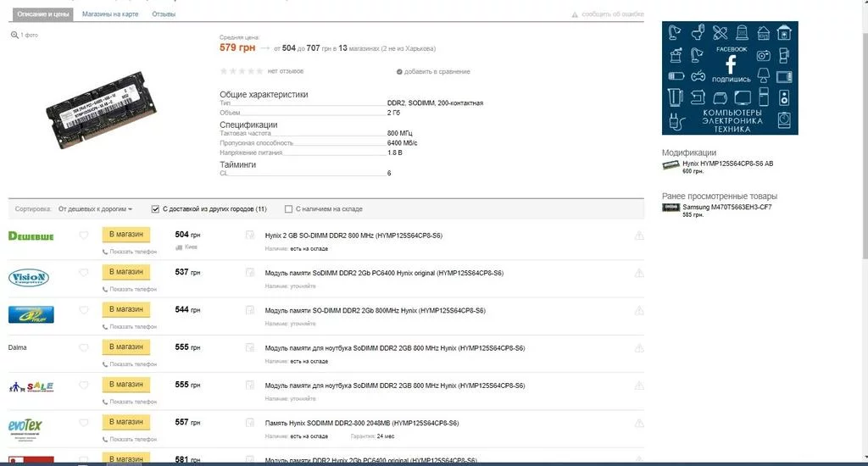Click the Samsung memory thumbnail in viewed items
This screenshot has width=868, height=466.
671,208
